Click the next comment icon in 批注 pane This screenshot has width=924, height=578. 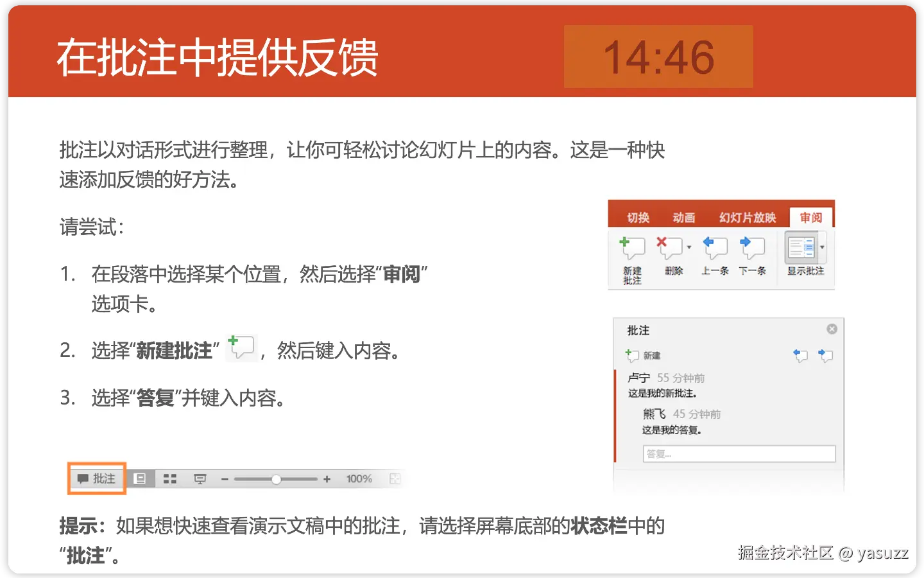(825, 355)
